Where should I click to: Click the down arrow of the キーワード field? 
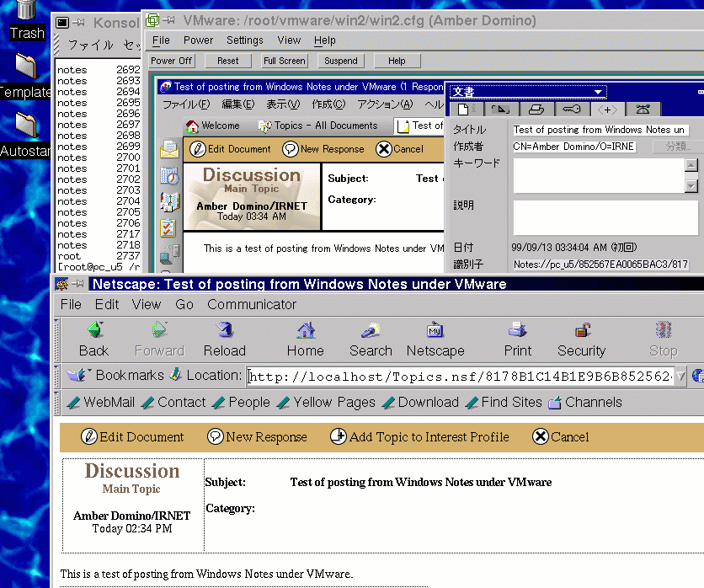coord(691,186)
